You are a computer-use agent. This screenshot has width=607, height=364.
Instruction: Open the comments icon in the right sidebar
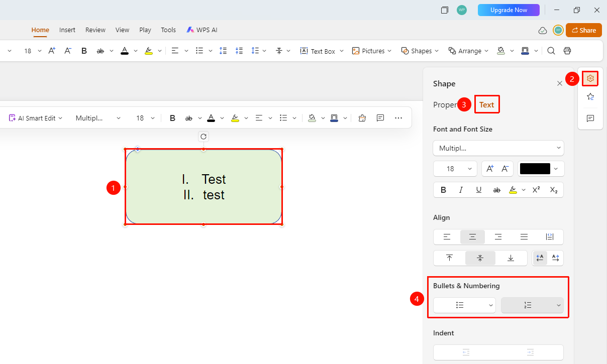point(590,118)
